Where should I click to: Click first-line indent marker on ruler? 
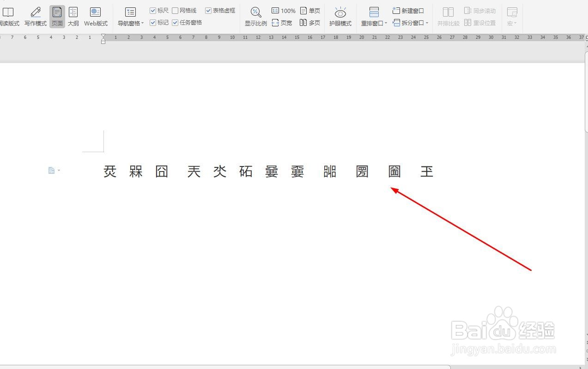coord(103,36)
